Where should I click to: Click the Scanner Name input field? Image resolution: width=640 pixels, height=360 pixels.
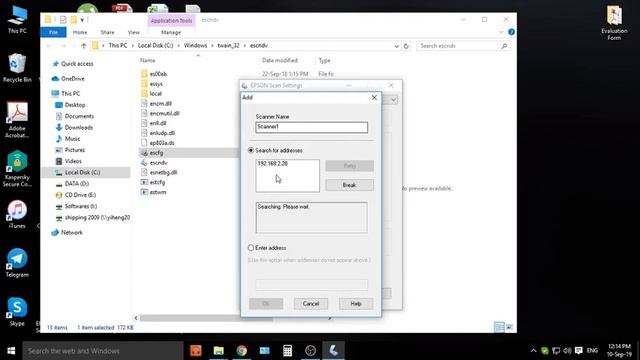point(311,127)
